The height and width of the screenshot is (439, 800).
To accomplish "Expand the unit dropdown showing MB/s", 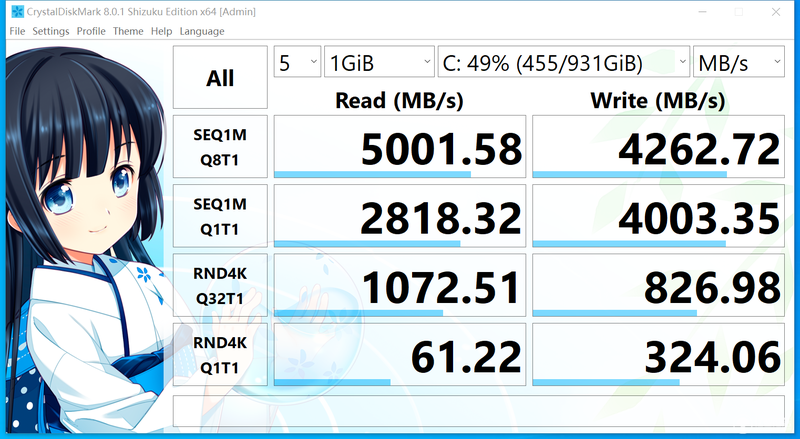I will coord(739,62).
